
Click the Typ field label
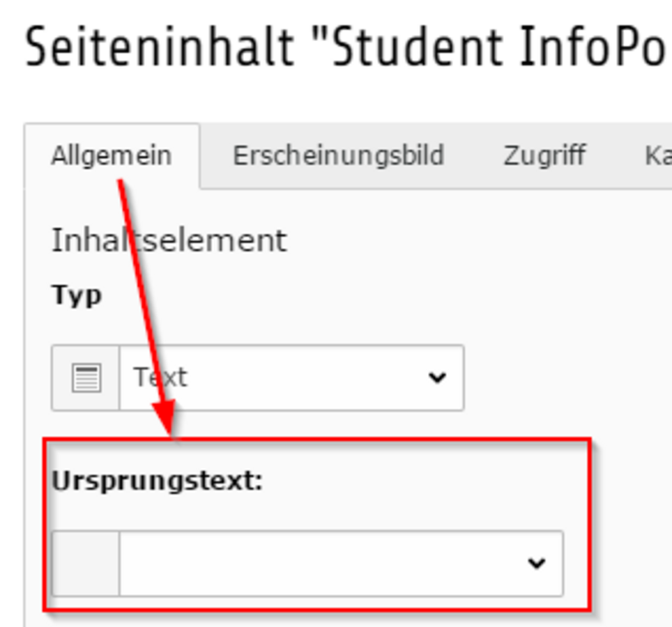[x=77, y=295]
